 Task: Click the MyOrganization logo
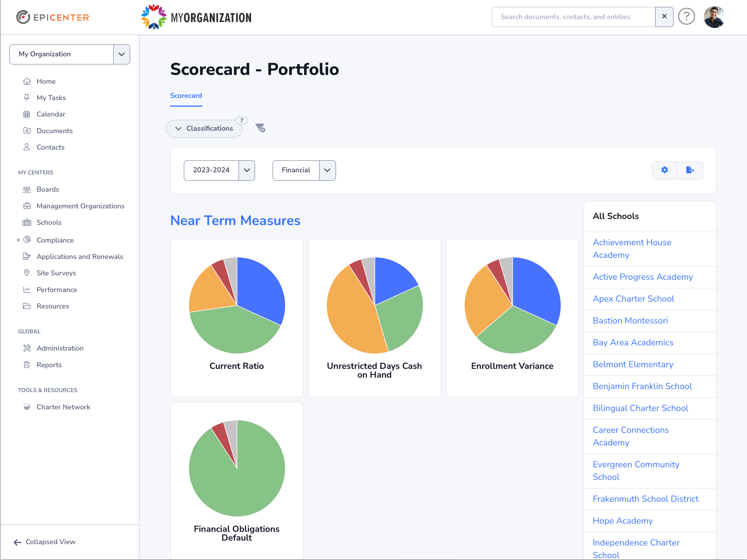point(196,17)
